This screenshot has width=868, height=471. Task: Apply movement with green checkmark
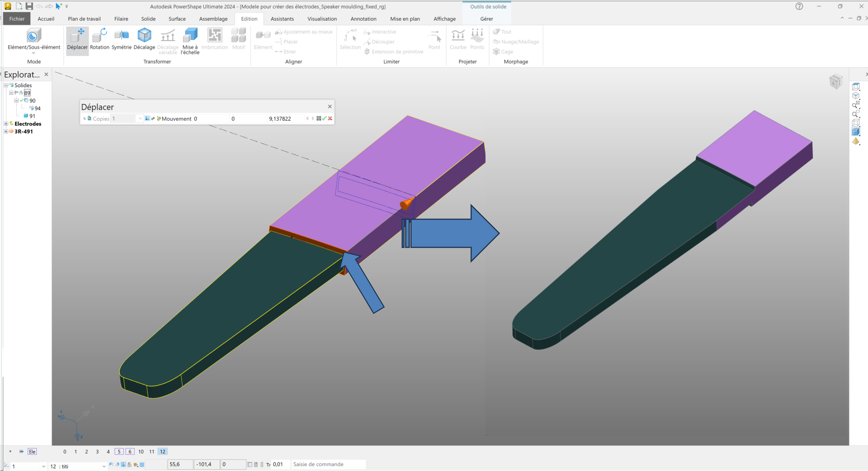coord(324,118)
